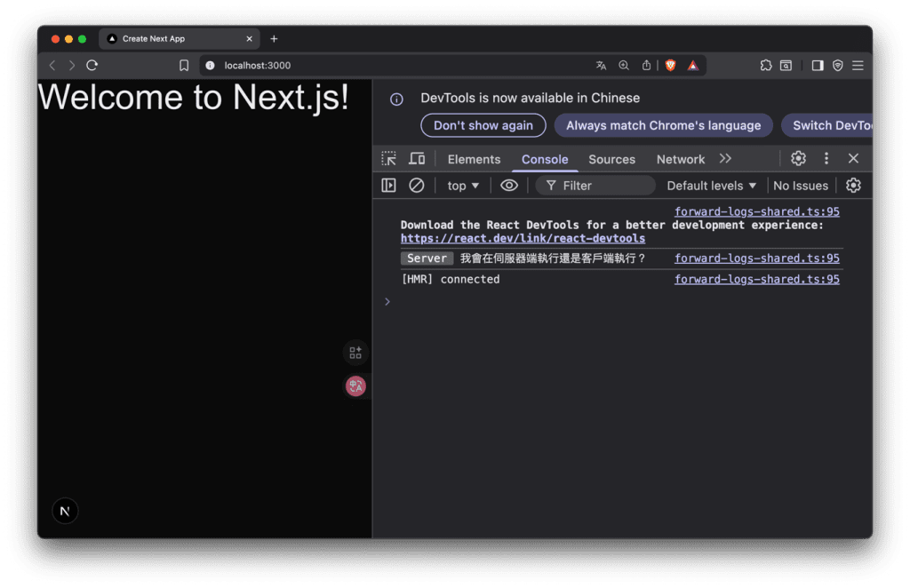The image size is (910, 588).
Task: Open the top JavaScript context dropdown
Action: click(x=463, y=186)
